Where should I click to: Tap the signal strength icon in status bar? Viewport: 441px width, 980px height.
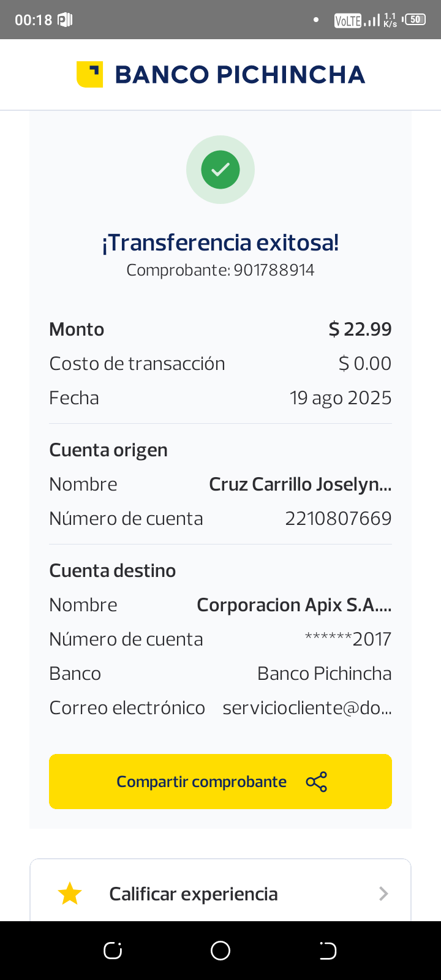[372, 20]
